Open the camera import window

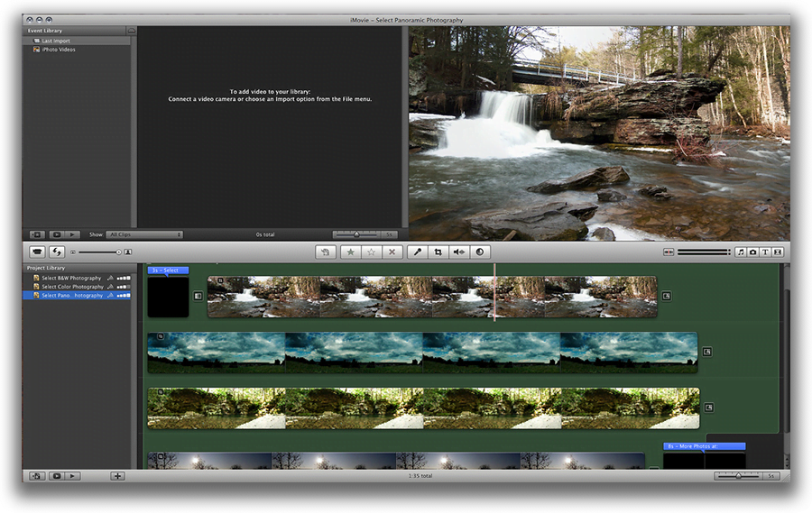tap(37, 252)
